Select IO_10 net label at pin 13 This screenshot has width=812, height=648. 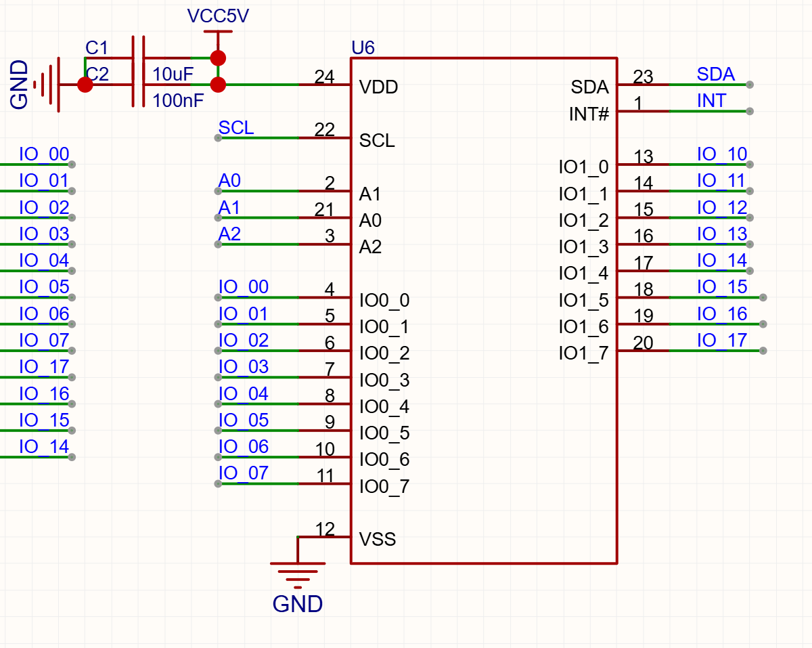(722, 154)
